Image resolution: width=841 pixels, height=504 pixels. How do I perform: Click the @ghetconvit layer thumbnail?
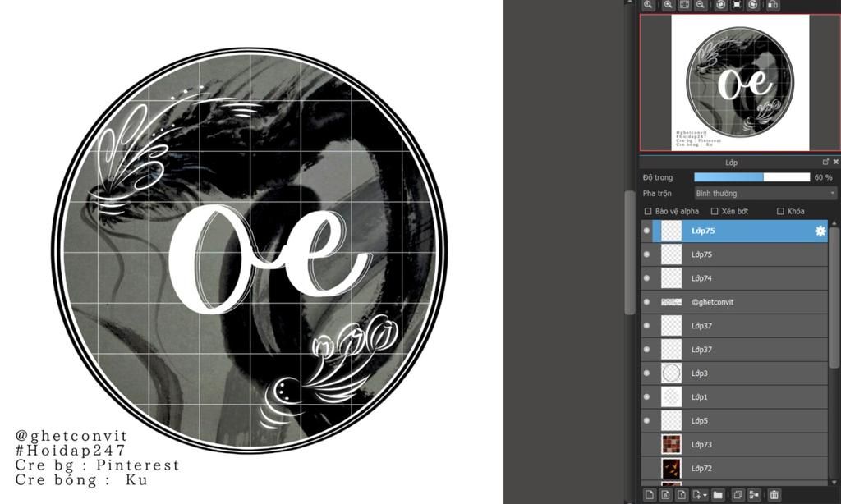(x=671, y=302)
